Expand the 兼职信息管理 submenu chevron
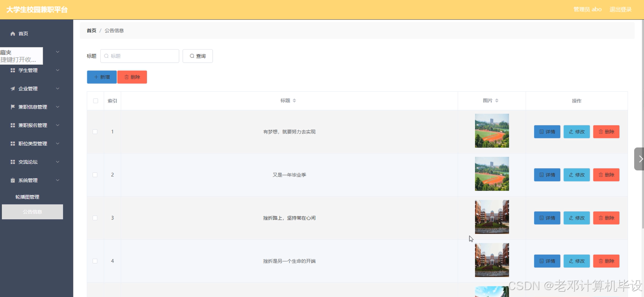This screenshot has width=644, height=297. click(x=57, y=107)
